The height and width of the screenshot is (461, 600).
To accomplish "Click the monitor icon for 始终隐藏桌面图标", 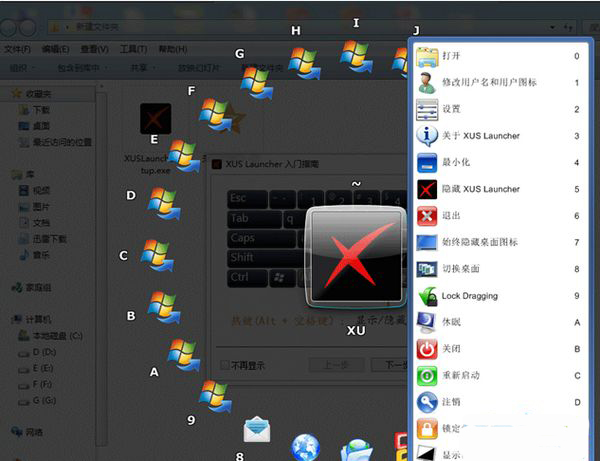I will [427, 243].
